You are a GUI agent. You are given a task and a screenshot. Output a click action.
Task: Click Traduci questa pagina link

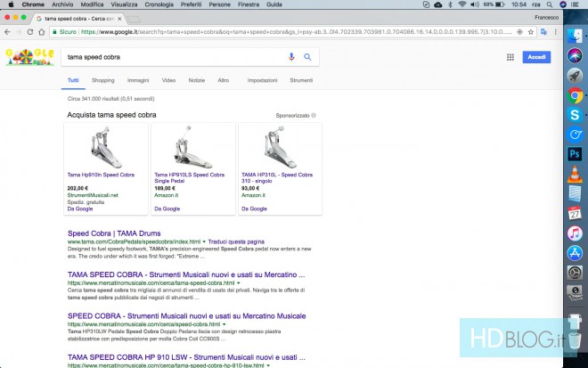point(236,241)
